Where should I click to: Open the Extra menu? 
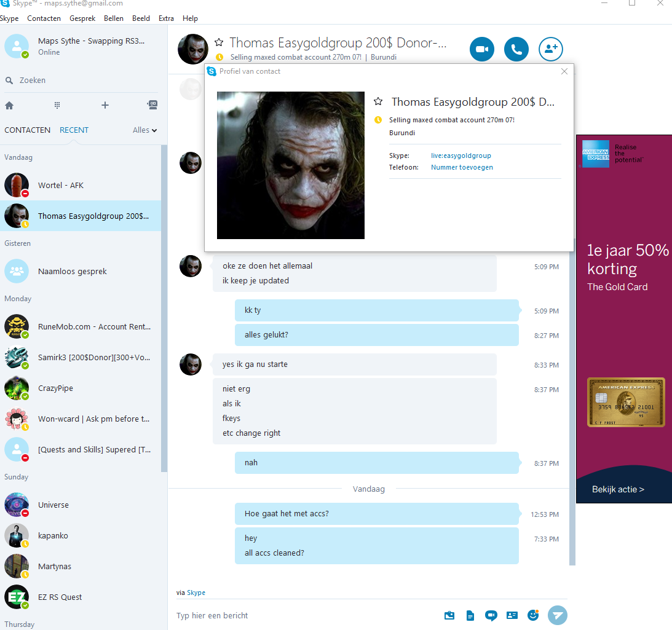click(x=166, y=18)
